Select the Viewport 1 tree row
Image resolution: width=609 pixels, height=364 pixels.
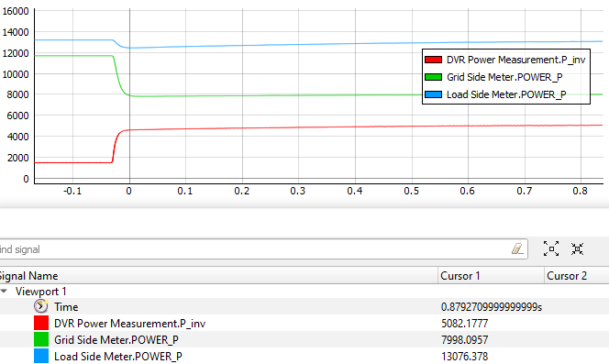click(x=304, y=292)
